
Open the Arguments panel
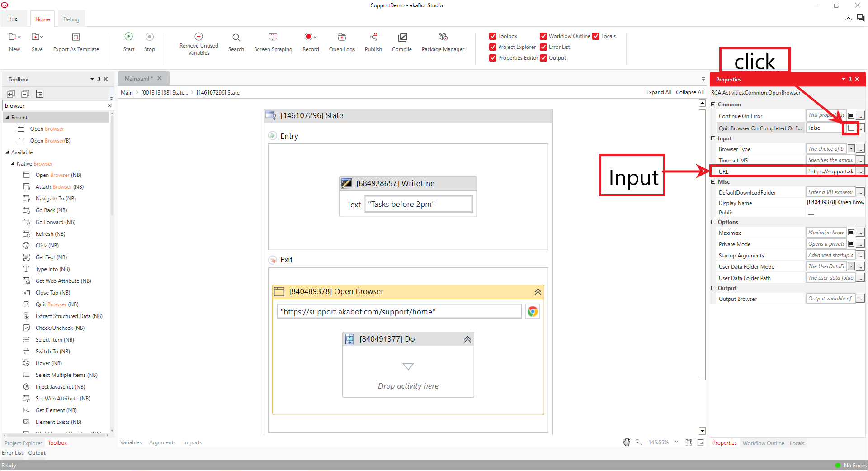coord(162,442)
